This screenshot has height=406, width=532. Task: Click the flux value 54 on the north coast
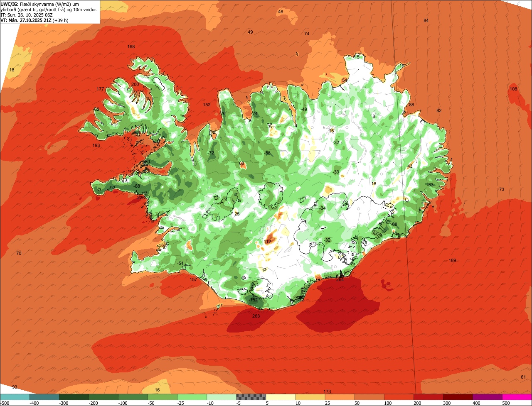[344, 80]
